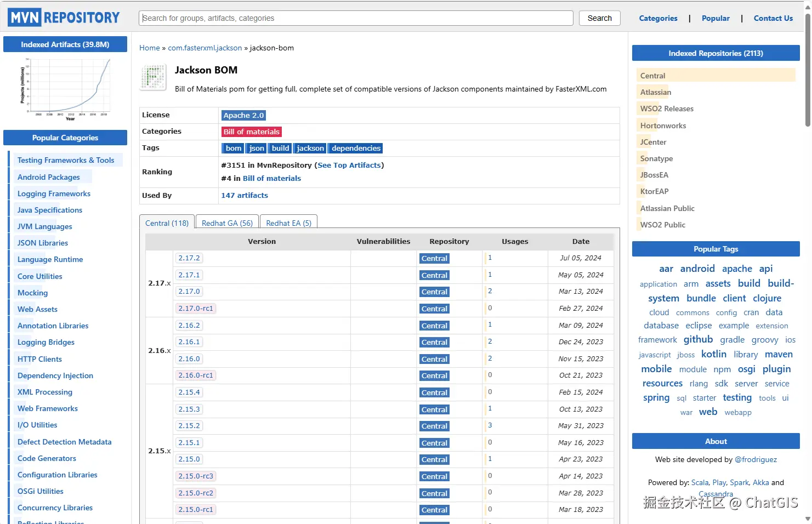The width and height of the screenshot is (812, 524).
Task: Open XML Processing category
Action: tap(45, 392)
